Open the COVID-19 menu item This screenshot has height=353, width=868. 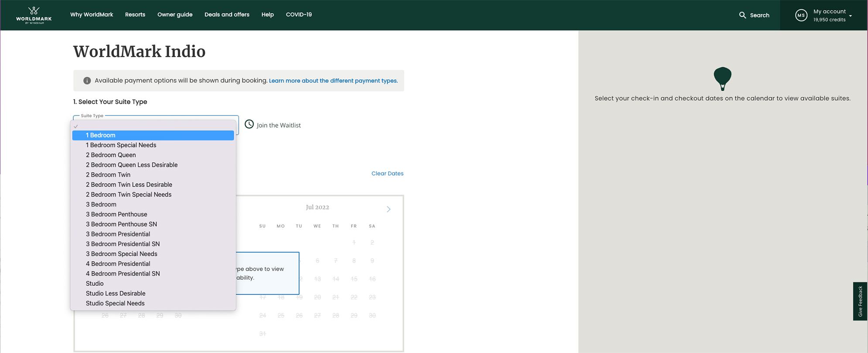299,15
